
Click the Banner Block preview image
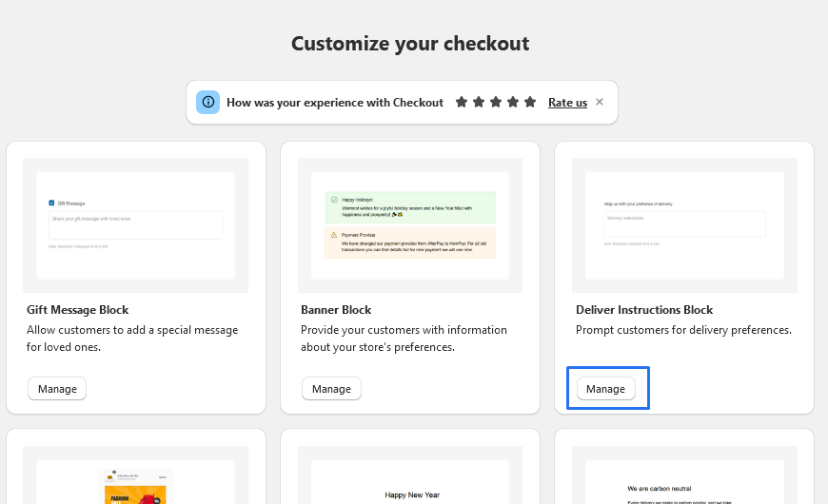(409, 225)
